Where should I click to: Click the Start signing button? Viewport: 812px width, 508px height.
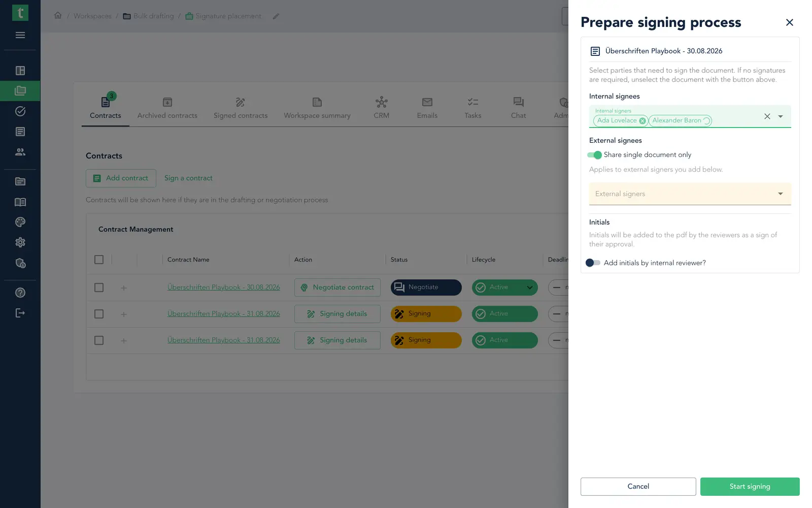[x=750, y=487]
